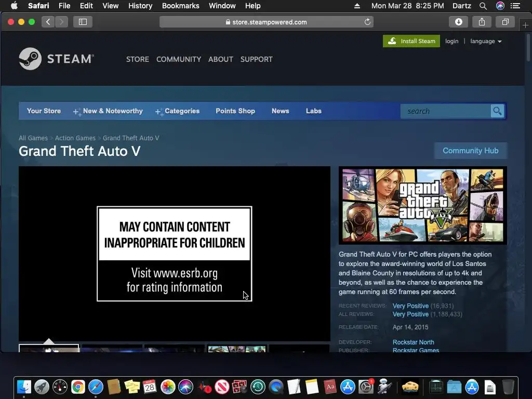Show the Safari tab overview
Image resolution: width=532 pixels, height=399 pixels.
[505, 22]
